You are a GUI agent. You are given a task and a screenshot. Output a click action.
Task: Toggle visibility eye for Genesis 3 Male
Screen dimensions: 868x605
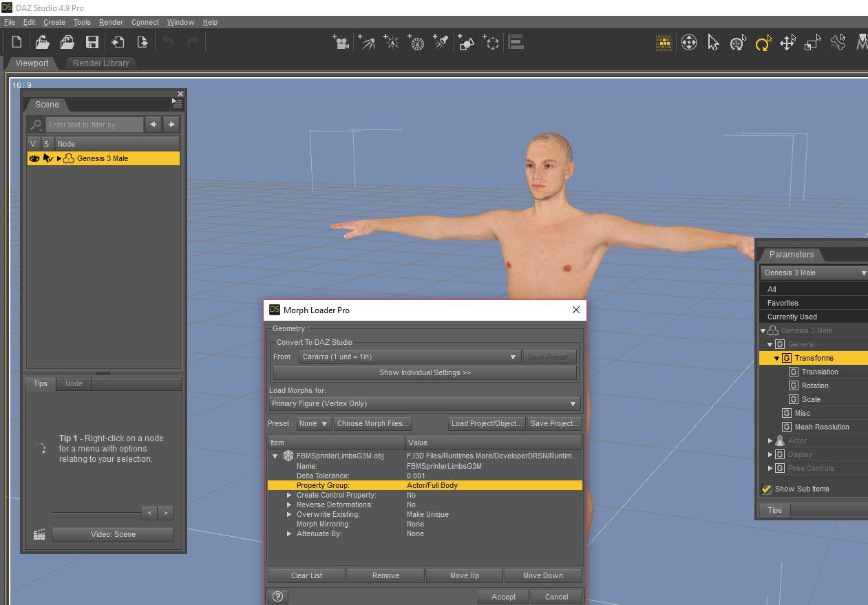tap(34, 158)
